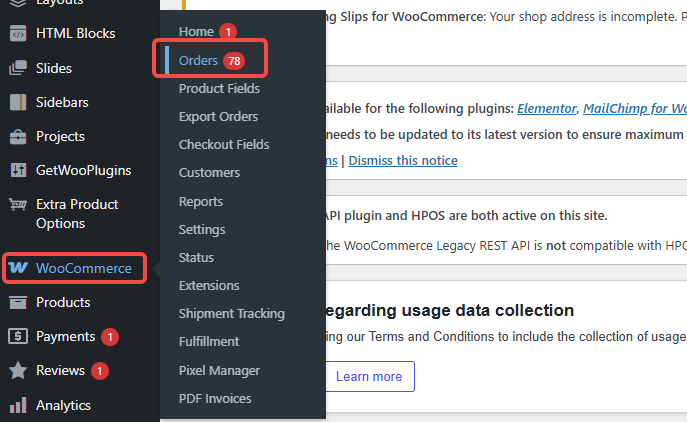Click the WooCommerce logo icon

click(18, 268)
